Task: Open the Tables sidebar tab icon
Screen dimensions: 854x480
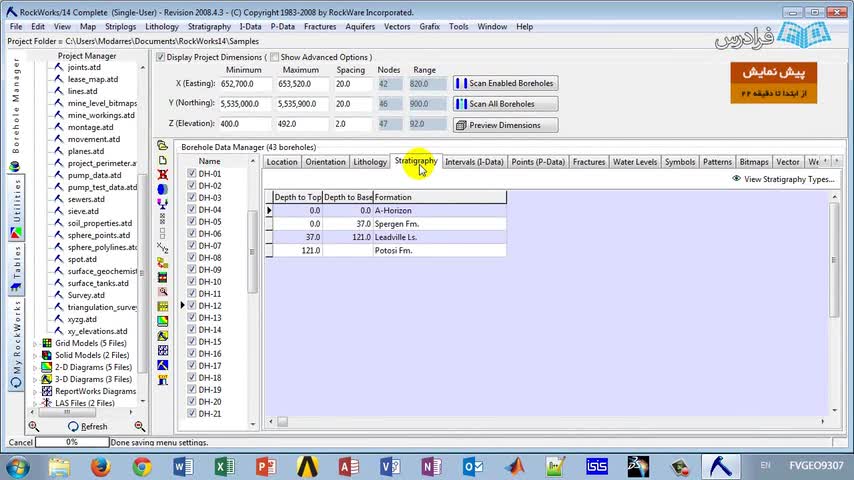Action: 15,287
